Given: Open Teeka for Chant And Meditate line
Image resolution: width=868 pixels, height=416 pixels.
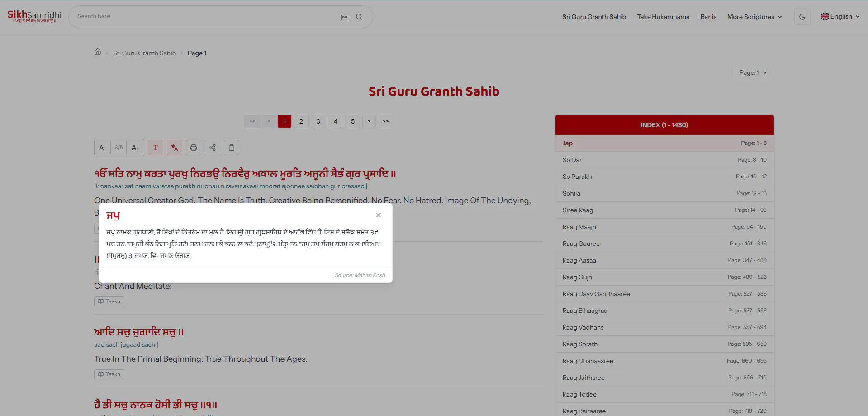Looking at the screenshot, I should [x=109, y=301].
